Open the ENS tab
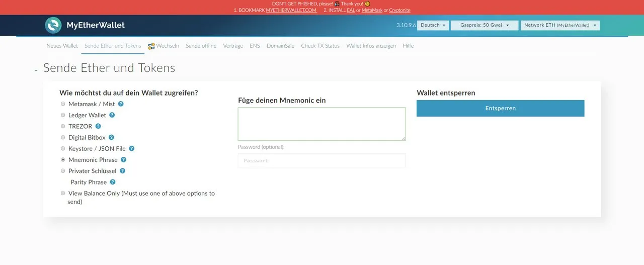This screenshot has width=644, height=265. [255, 46]
